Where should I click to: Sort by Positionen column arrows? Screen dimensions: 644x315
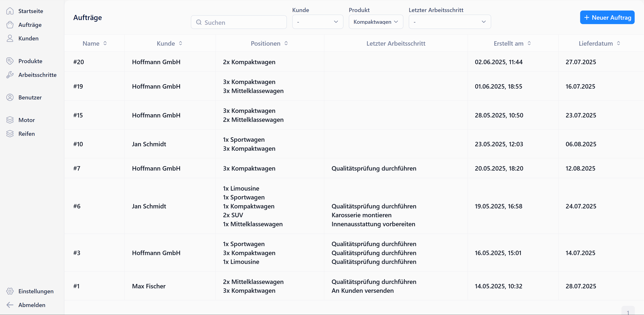(286, 43)
